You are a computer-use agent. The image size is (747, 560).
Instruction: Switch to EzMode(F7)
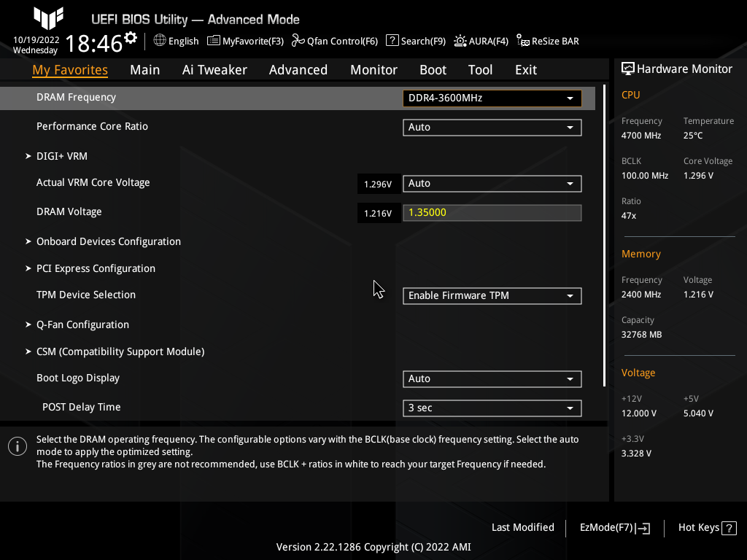click(614, 528)
